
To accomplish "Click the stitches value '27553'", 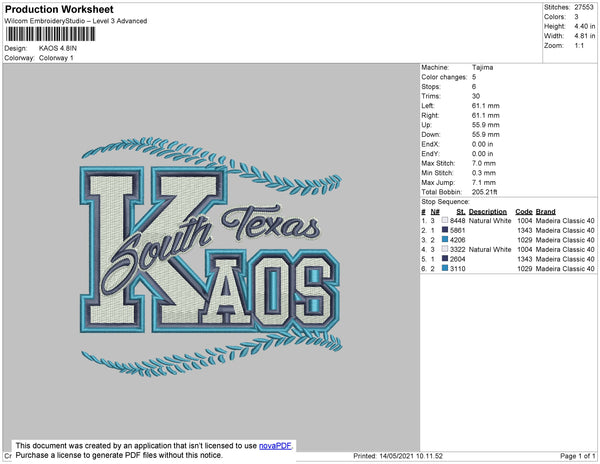I will (x=584, y=7).
